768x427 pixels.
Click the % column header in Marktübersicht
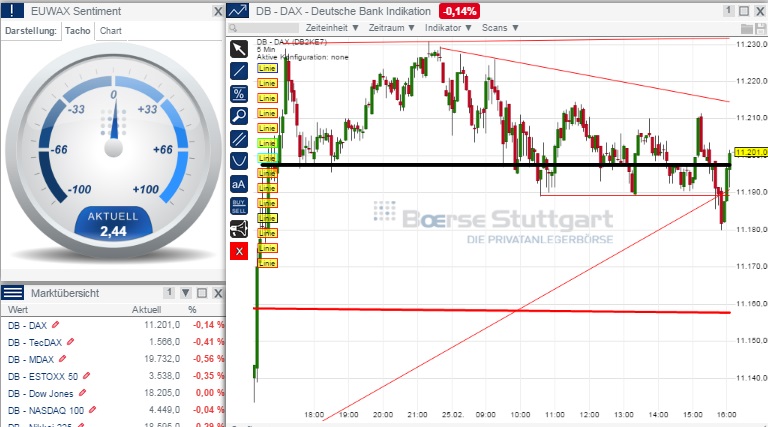pos(192,309)
